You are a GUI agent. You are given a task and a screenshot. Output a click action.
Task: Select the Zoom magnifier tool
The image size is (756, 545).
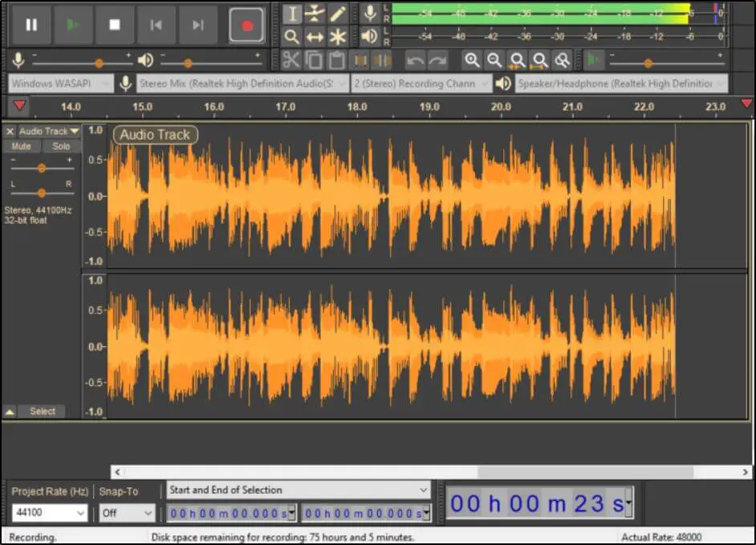292,37
